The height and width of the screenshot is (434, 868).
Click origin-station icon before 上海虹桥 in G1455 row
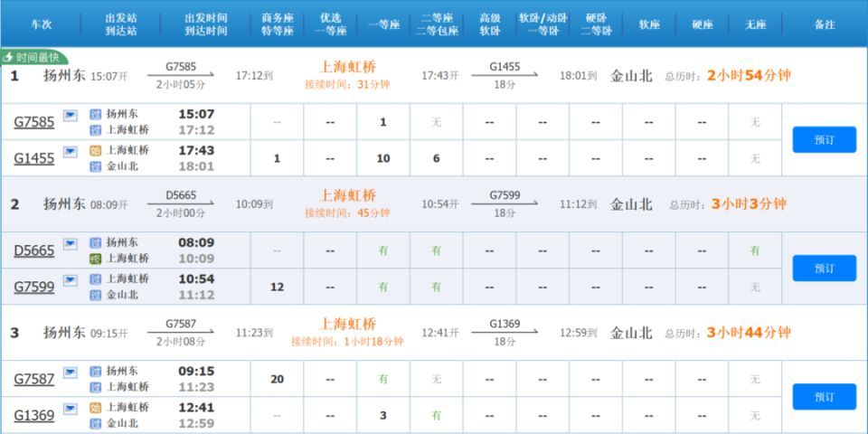click(96, 151)
